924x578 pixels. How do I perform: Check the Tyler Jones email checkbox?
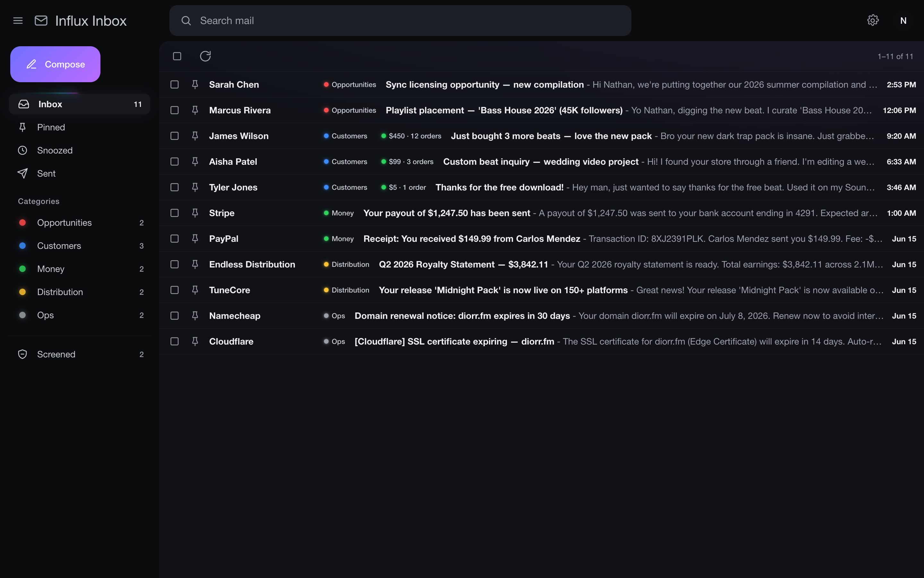click(175, 187)
